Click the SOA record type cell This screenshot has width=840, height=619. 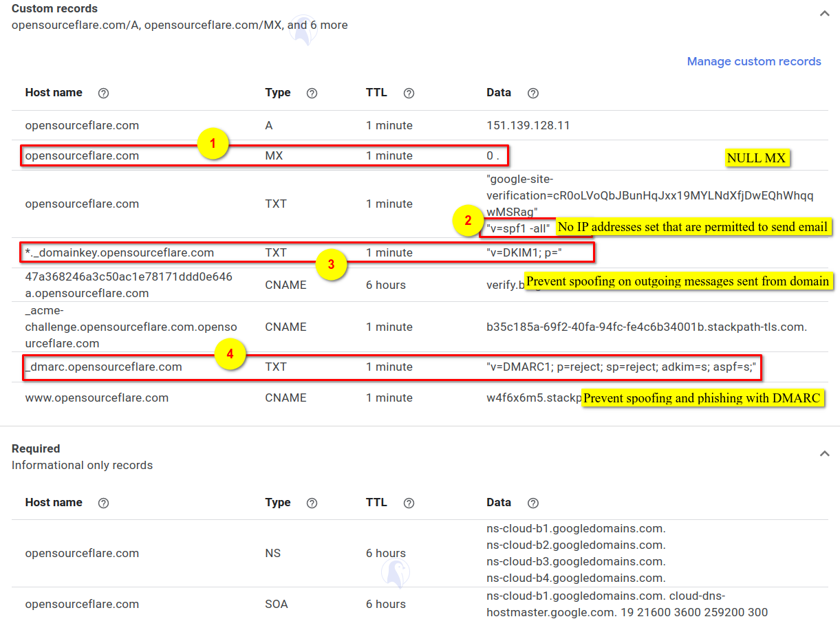277,604
